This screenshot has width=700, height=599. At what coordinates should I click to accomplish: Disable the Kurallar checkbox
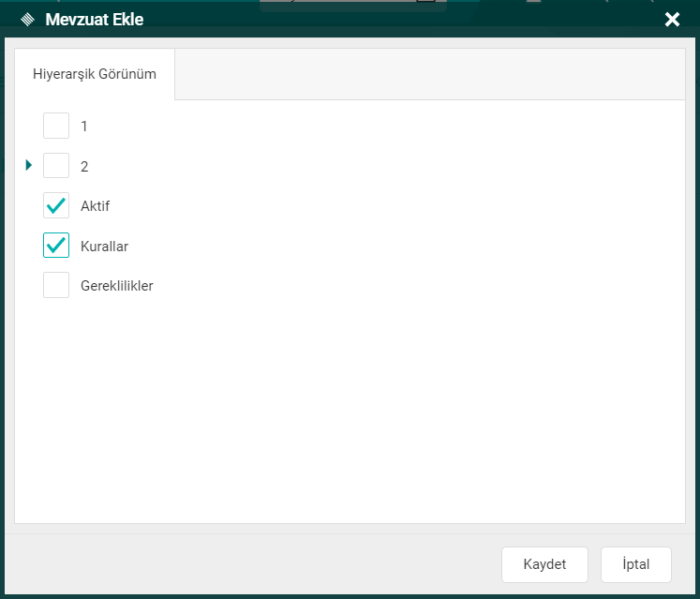(56, 246)
